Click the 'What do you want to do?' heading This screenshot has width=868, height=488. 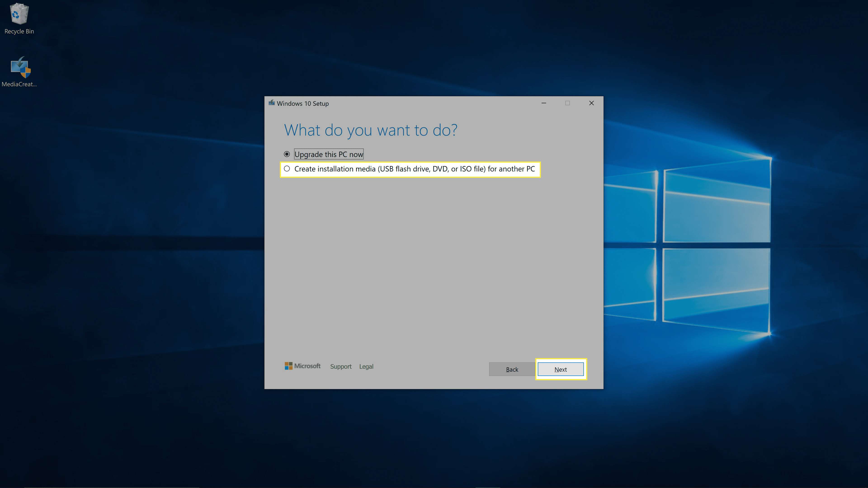(x=371, y=130)
